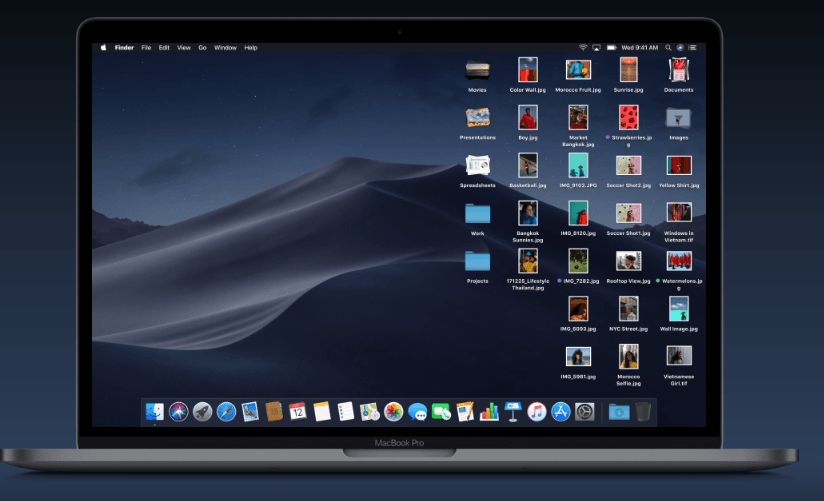Image resolution: width=824 pixels, height=501 pixels.
Task: Show Notification Center from menu bar
Action: click(x=691, y=47)
